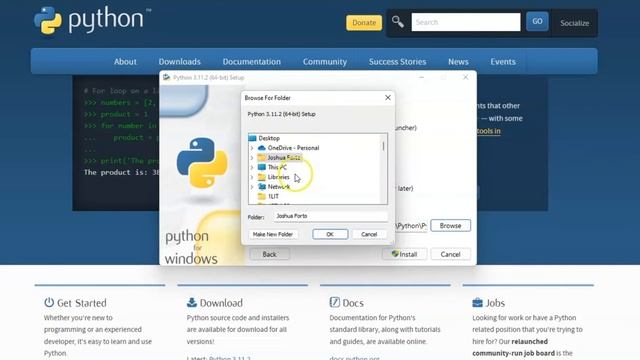This screenshot has height=360, width=640.
Task: Cancel the Browse For Folder dialog
Action: pyautogui.click(x=369, y=234)
